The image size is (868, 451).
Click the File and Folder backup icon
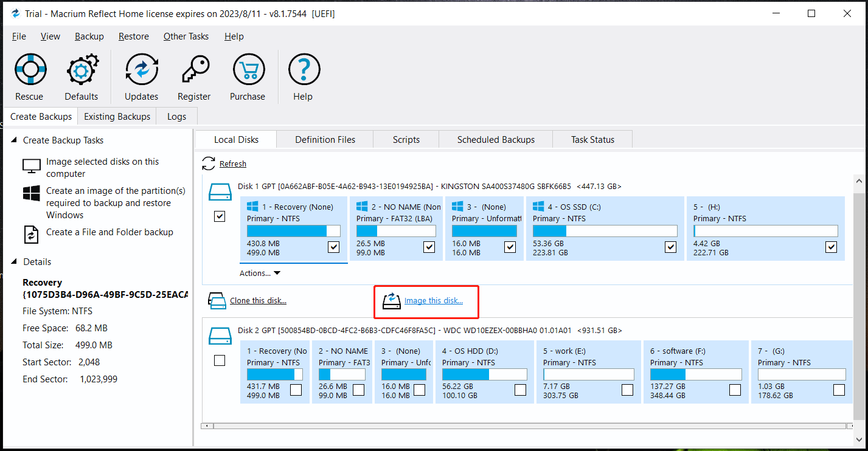click(31, 234)
